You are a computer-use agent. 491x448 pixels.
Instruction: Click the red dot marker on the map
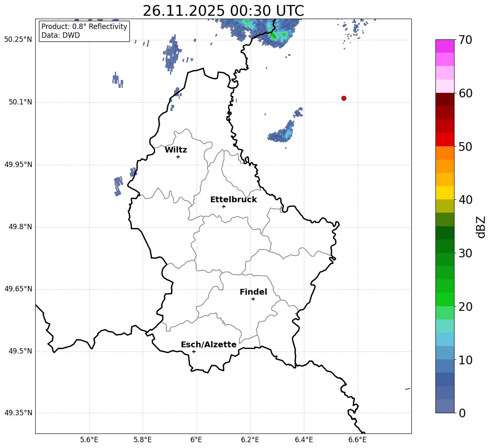point(343,98)
